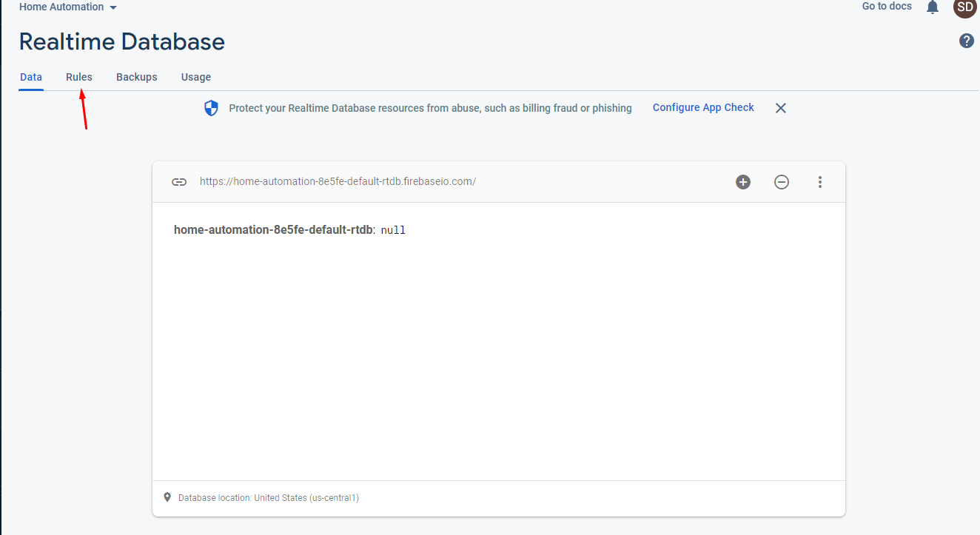This screenshot has height=535, width=980.
Task: Click the null value of root node
Action: (393, 230)
